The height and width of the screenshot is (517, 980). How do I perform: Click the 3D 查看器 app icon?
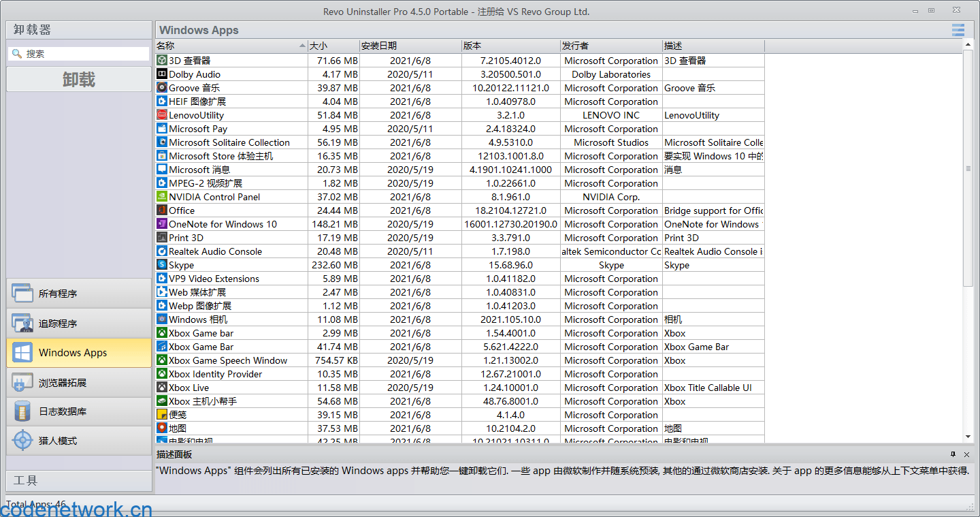point(162,61)
